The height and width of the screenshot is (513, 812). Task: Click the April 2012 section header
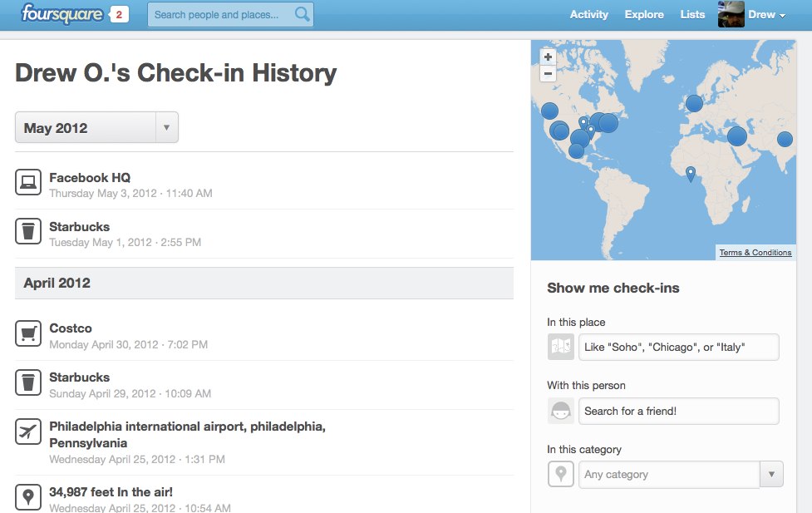pos(264,283)
